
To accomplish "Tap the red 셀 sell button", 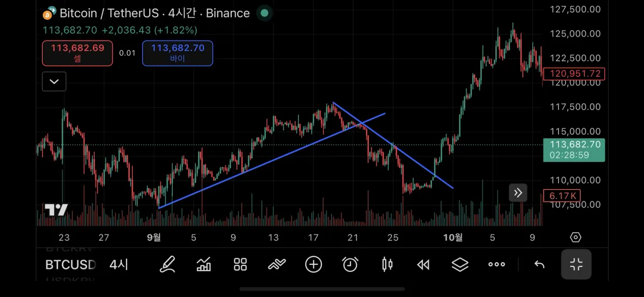I will click(x=78, y=53).
